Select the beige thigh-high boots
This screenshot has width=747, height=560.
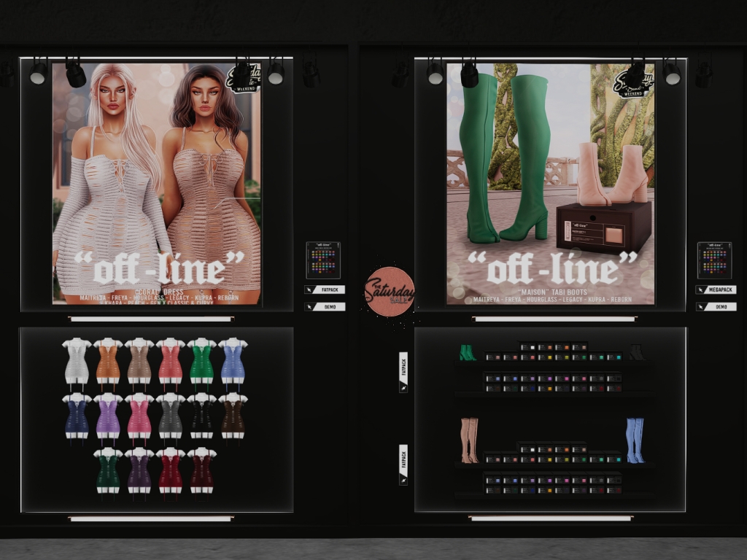[468, 440]
